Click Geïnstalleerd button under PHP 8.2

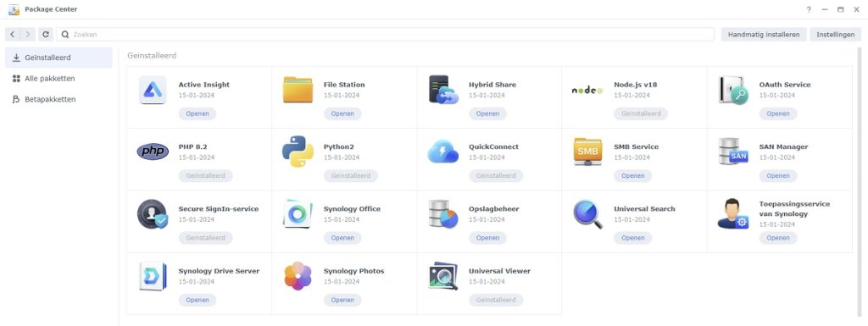[205, 176]
